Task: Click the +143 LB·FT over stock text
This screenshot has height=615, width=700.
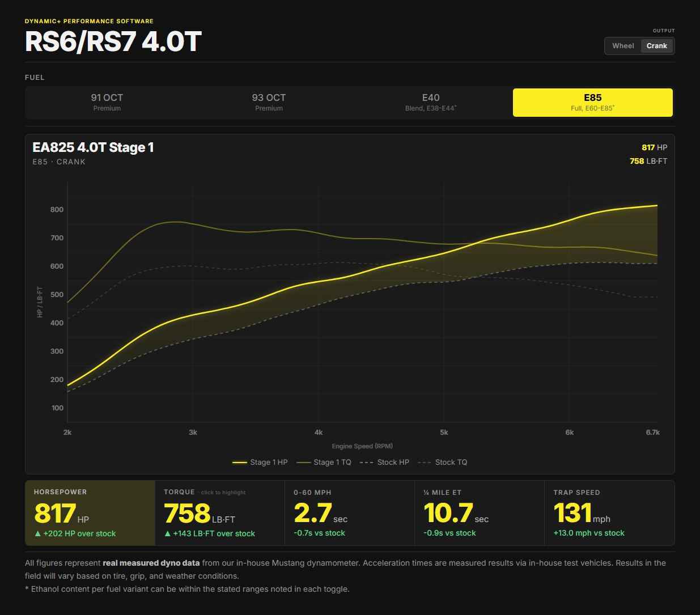Action: point(210,533)
